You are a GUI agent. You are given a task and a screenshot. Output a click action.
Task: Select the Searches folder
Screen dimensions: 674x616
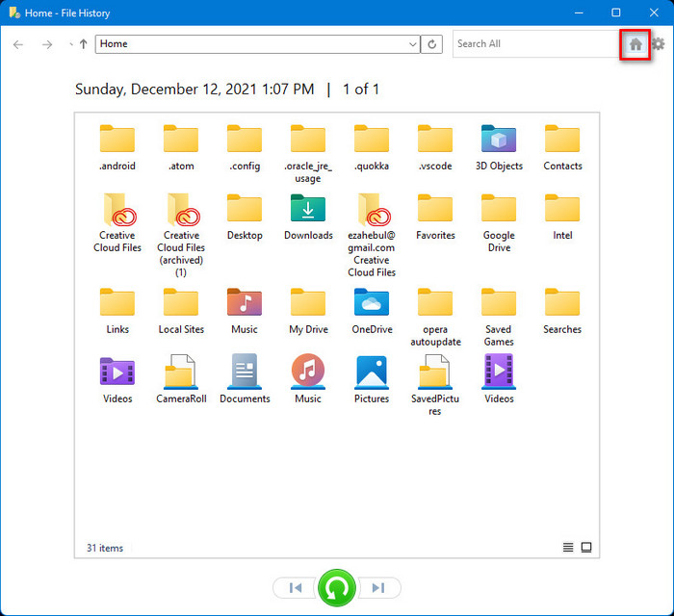562,312
